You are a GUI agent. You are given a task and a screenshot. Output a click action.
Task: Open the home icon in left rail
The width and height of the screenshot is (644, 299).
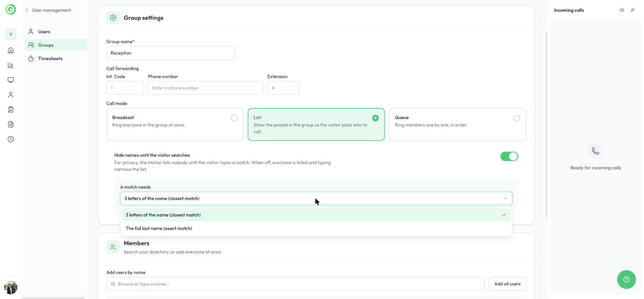[x=11, y=51]
